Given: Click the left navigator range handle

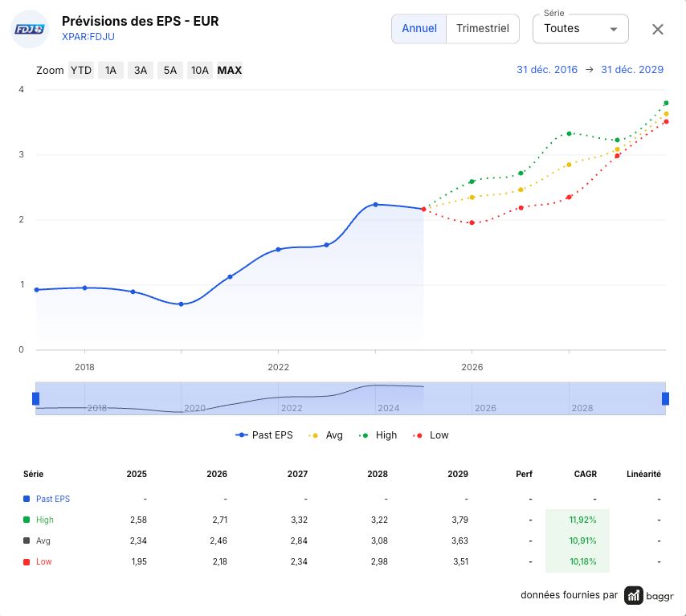Looking at the screenshot, I should (36, 398).
